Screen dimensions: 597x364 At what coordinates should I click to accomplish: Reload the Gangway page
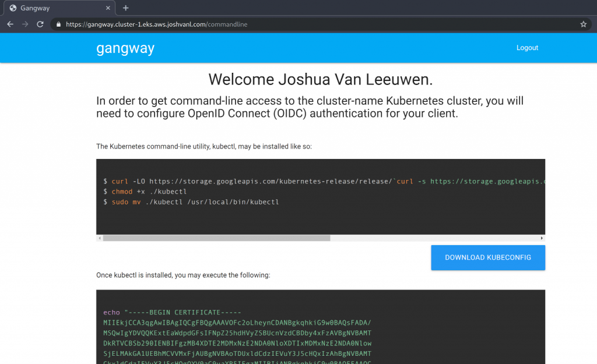(x=40, y=24)
